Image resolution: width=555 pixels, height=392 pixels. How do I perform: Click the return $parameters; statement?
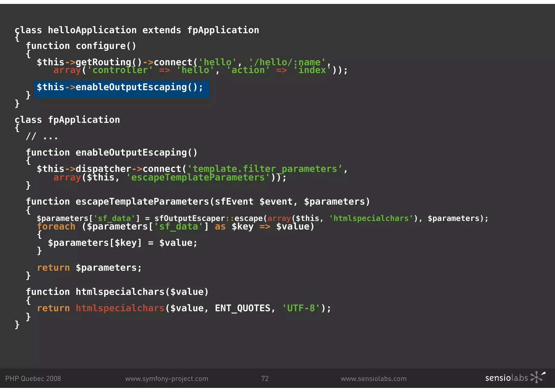pos(89,268)
